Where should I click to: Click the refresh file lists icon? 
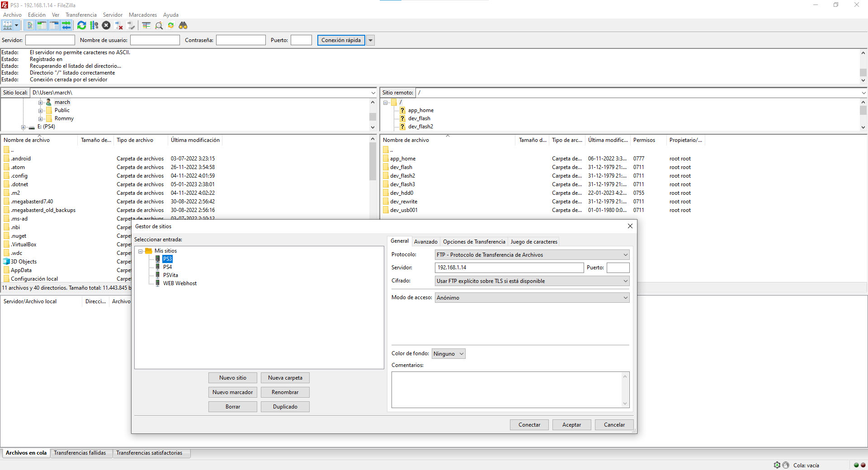pos(81,25)
